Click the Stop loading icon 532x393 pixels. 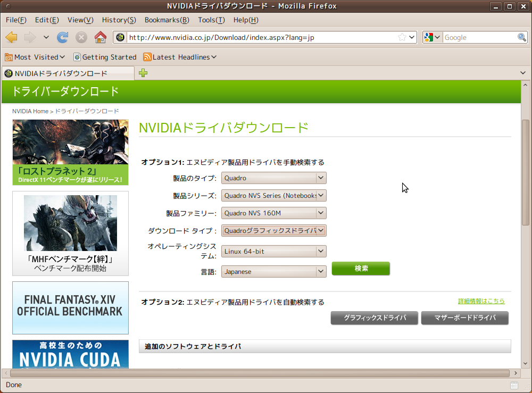point(81,37)
